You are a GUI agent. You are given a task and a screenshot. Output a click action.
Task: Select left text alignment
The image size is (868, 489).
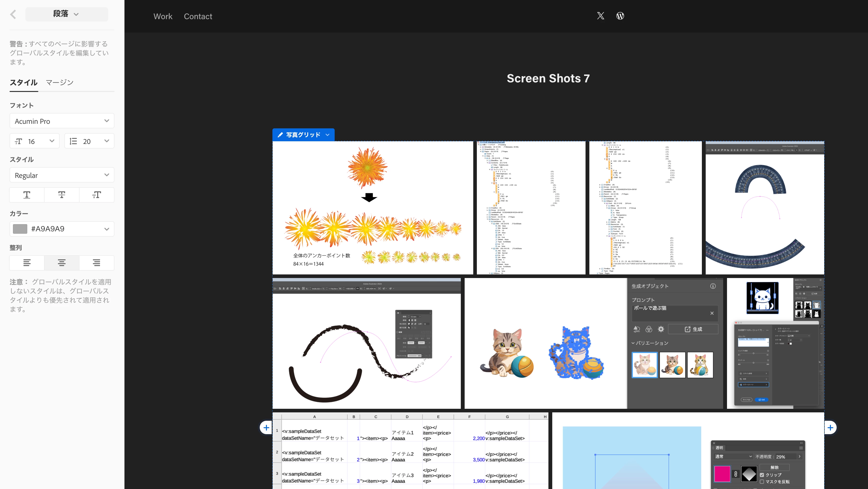[x=27, y=263]
